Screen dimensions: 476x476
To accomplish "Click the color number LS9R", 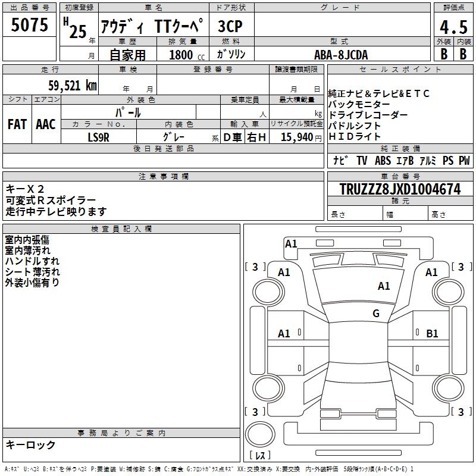I will [x=98, y=137].
